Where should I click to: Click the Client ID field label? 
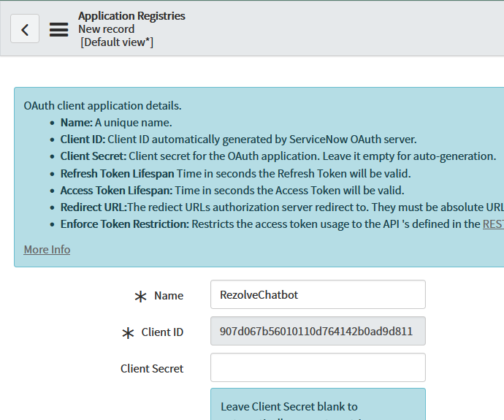coord(162,332)
